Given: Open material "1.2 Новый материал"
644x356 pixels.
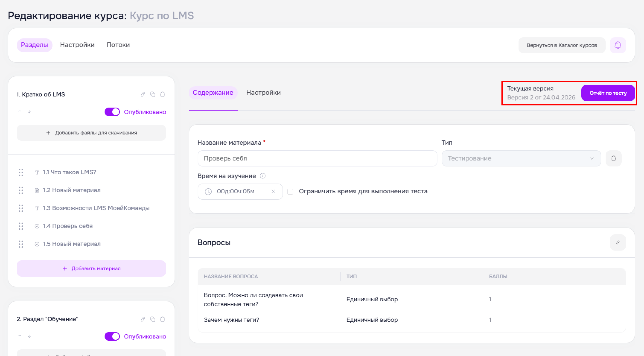Looking at the screenshot, I should click(72, 190).
